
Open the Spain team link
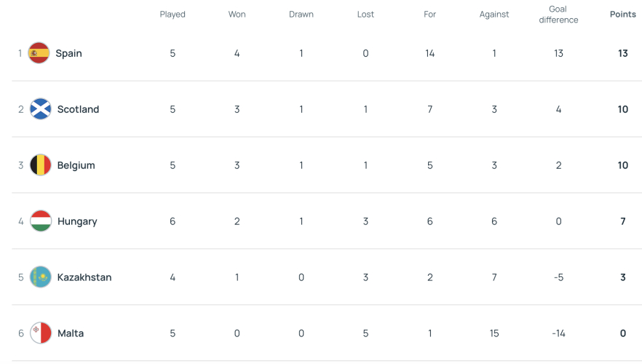click(68, 53)
